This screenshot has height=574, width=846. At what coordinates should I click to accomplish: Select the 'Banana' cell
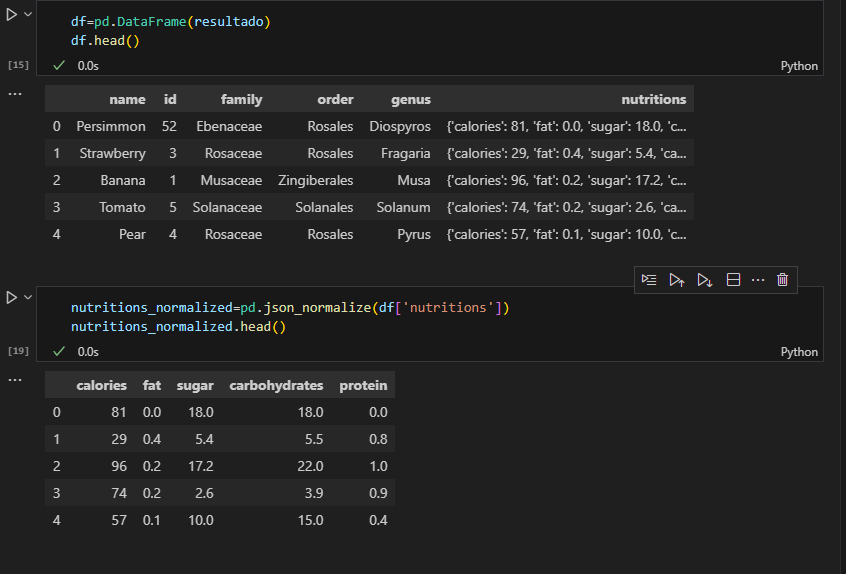pos(122,180)
